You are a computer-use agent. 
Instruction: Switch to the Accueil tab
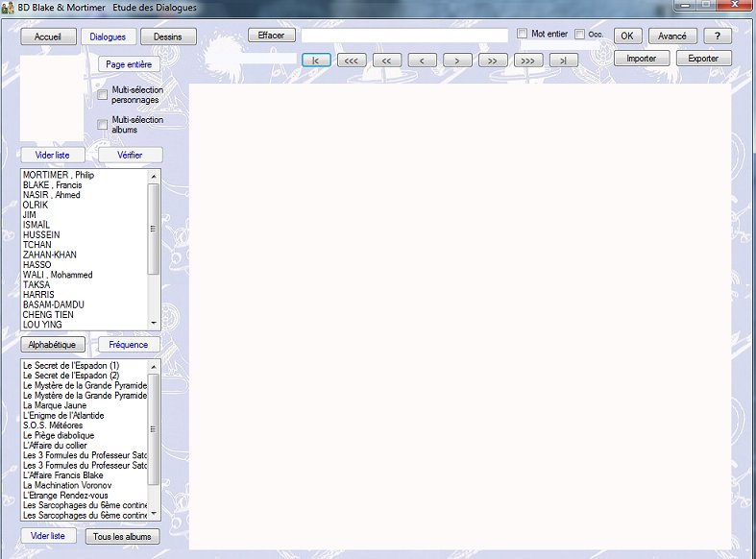tap(48, 36)
